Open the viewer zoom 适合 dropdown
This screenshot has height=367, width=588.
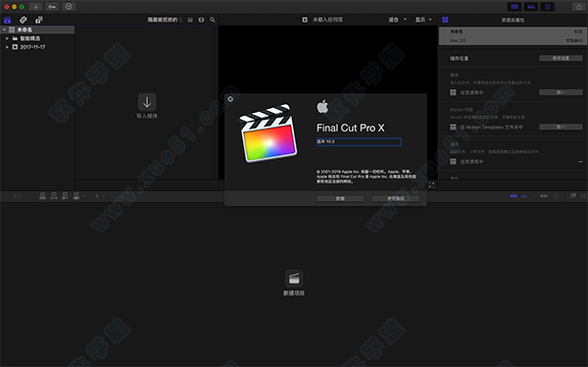point(398,20)
